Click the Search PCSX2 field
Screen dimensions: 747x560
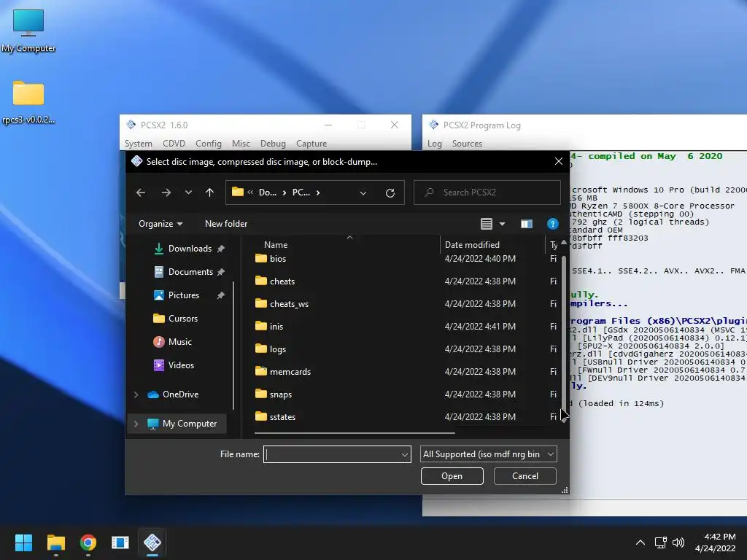coord(487,192)
